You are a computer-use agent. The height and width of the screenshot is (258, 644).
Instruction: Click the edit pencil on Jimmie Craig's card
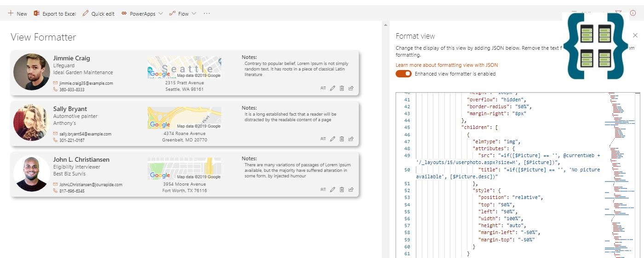[333, 88]
